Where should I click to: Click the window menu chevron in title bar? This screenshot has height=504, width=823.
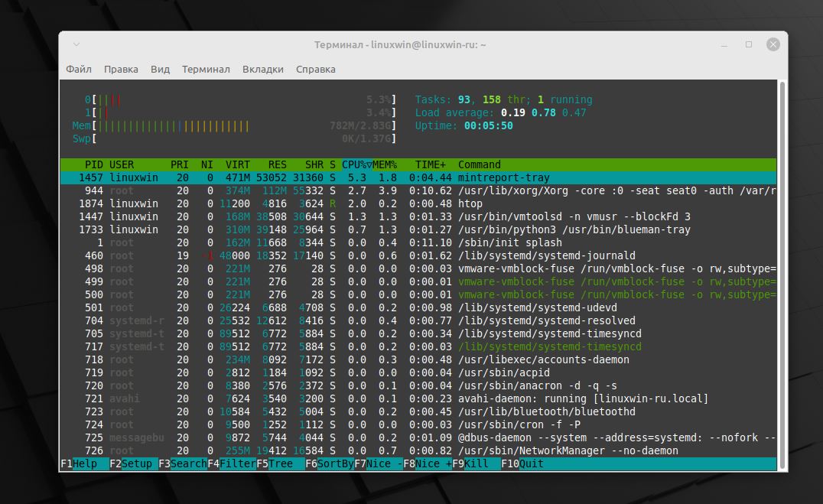(x=76, y=44)
